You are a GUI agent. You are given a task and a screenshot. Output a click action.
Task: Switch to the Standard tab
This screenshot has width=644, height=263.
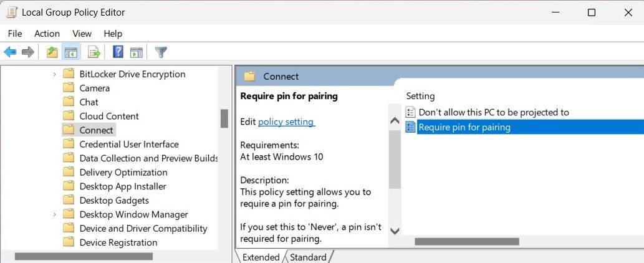coord(308,257)
